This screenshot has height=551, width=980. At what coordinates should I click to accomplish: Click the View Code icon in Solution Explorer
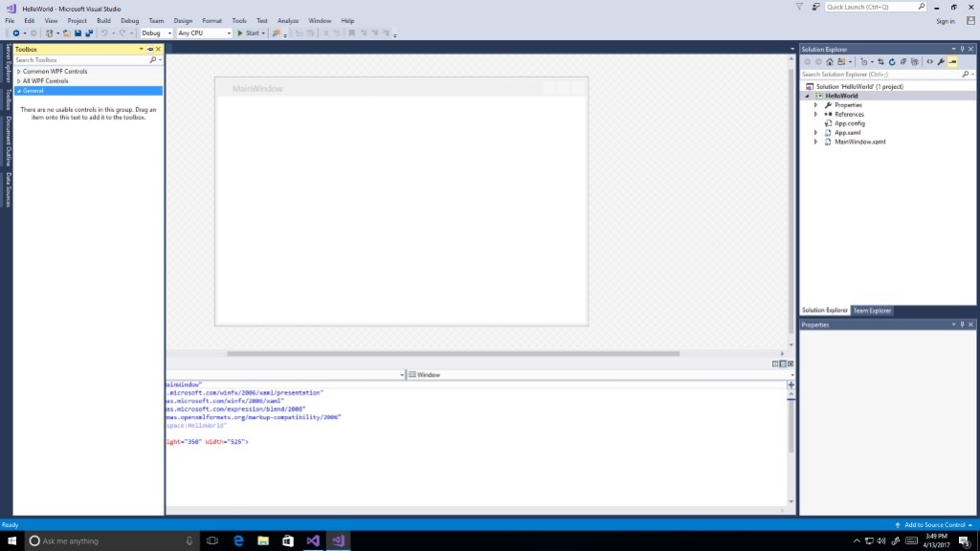point(929,61)
